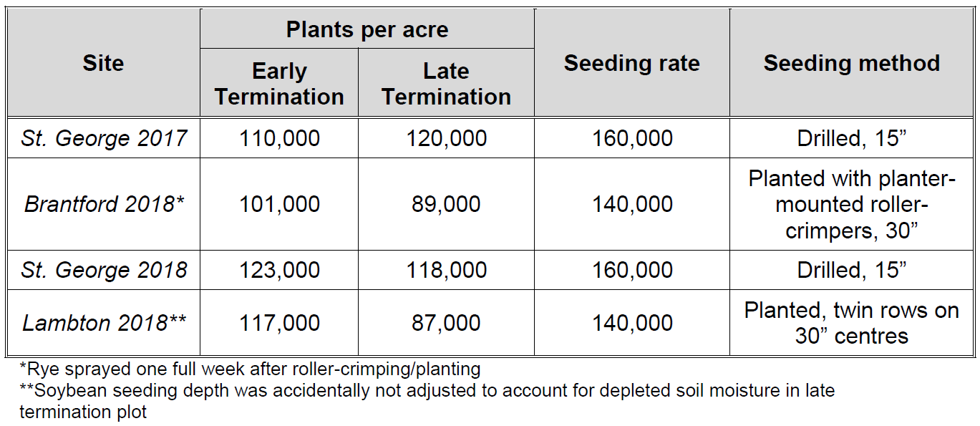Viewport: 980px width, 426px height.
Task: Select the "Lambton 2018**" site cell
Action: 104,323
